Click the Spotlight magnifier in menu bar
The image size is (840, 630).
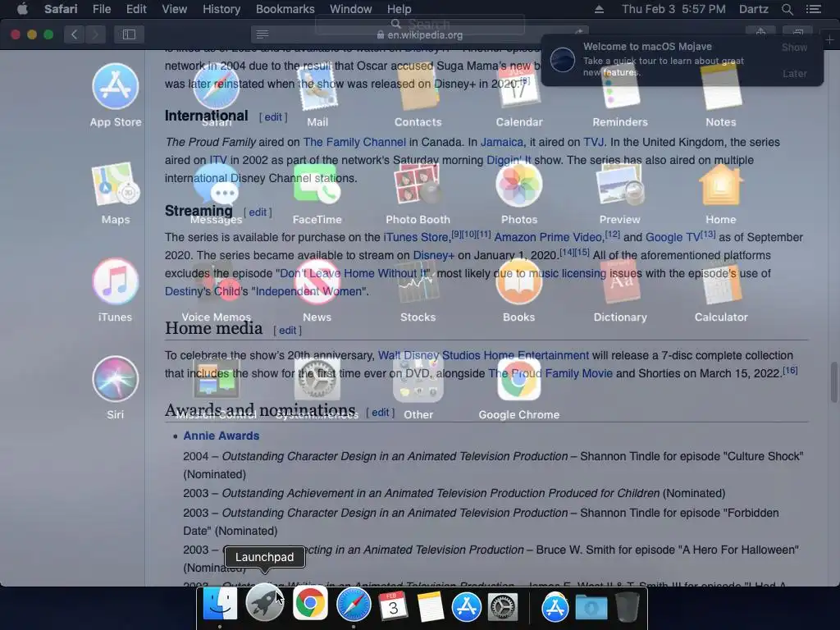(x=787, y=9)
